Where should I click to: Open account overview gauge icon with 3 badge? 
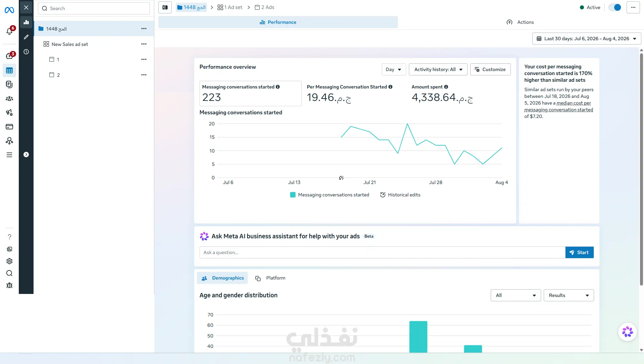tap(10, 56)
